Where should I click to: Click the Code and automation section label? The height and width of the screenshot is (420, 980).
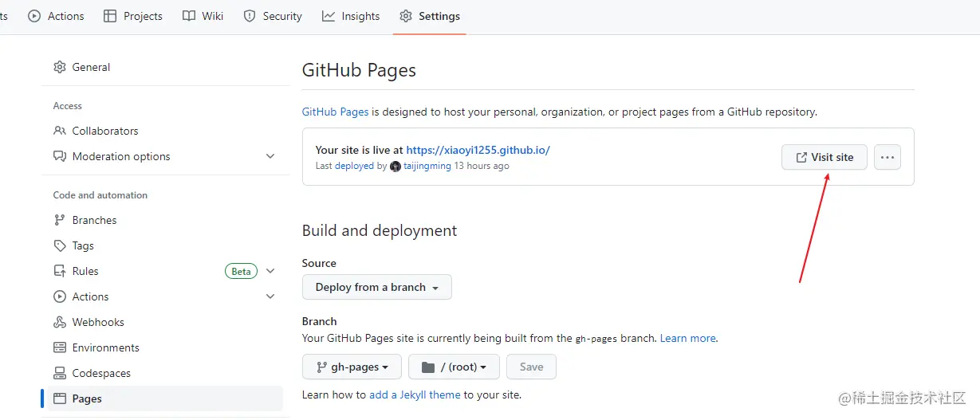100,194
